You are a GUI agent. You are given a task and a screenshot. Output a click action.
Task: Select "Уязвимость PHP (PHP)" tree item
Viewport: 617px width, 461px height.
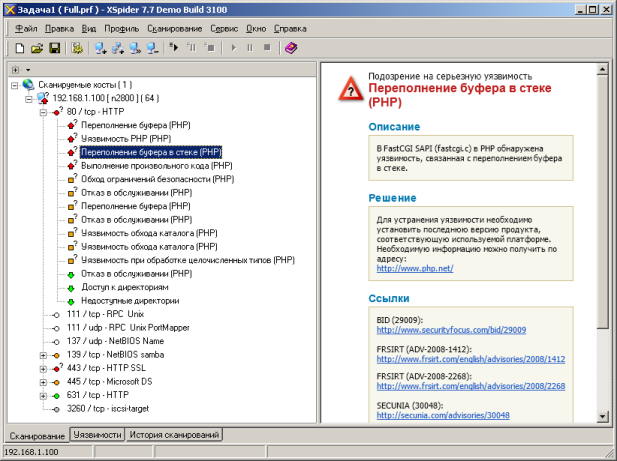126,138
